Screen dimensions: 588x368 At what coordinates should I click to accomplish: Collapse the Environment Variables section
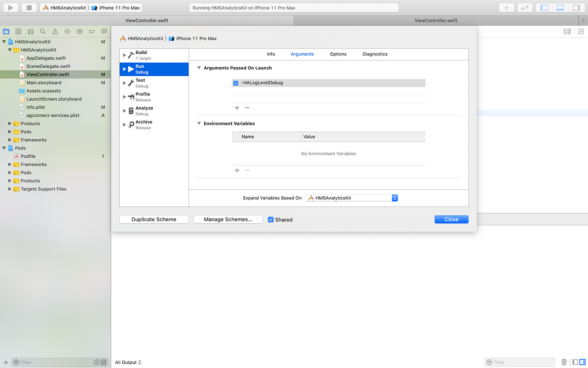(x=199, y=123)
